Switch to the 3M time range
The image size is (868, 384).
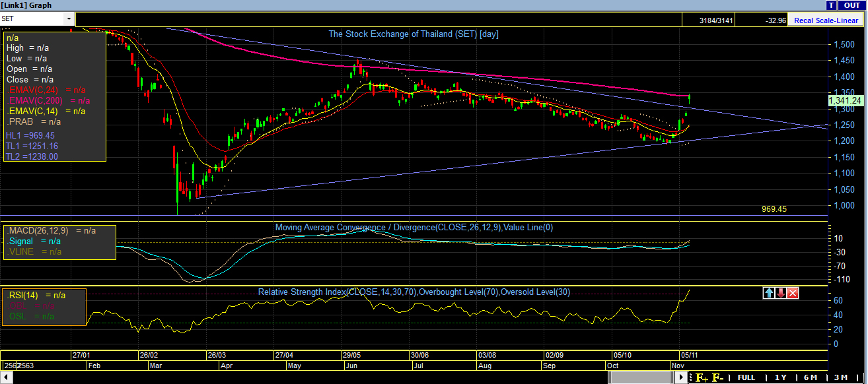(x=840, y=377)
